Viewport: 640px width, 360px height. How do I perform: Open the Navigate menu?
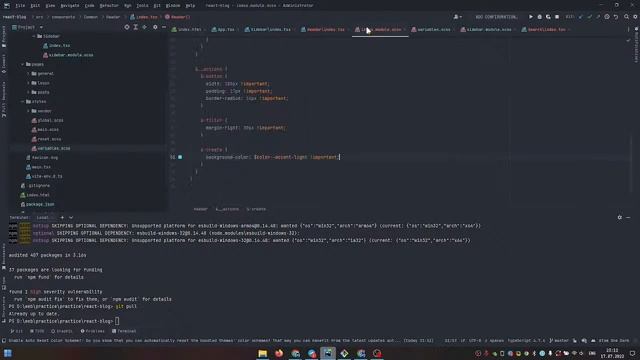point(70,6)
